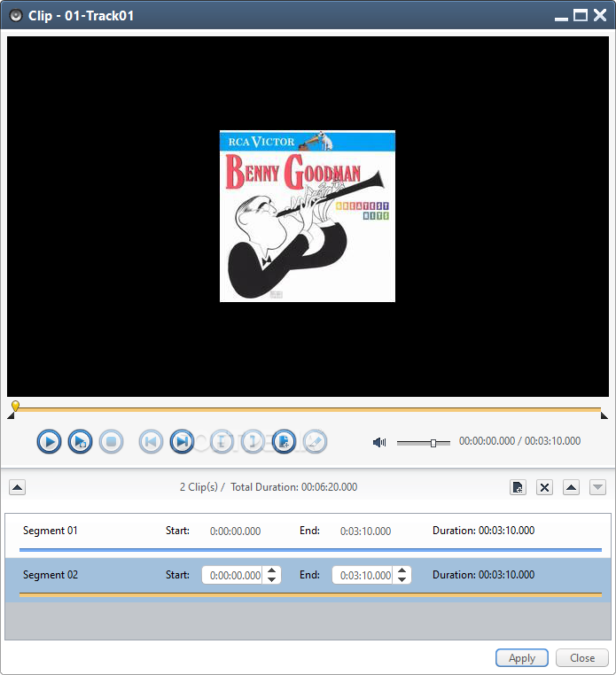Image resolution: width=616 pixels, height=675 pixels.
Task: Click the blue Segment 01 range bar
Action: tap(310, 550)
